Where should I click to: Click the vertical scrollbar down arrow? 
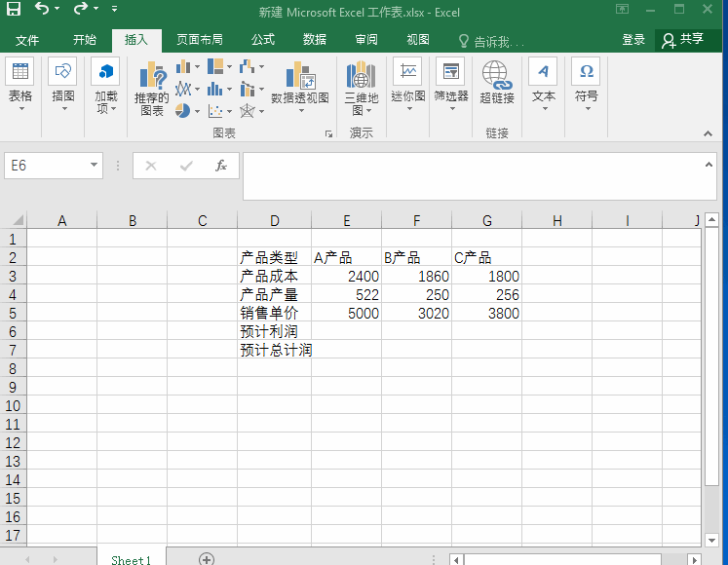711,540
